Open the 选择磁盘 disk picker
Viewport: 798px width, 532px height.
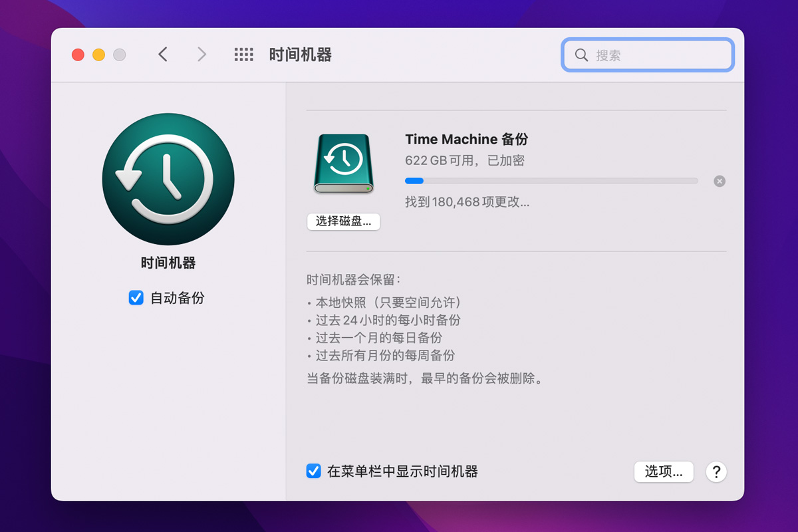click(x=343, y=221)
